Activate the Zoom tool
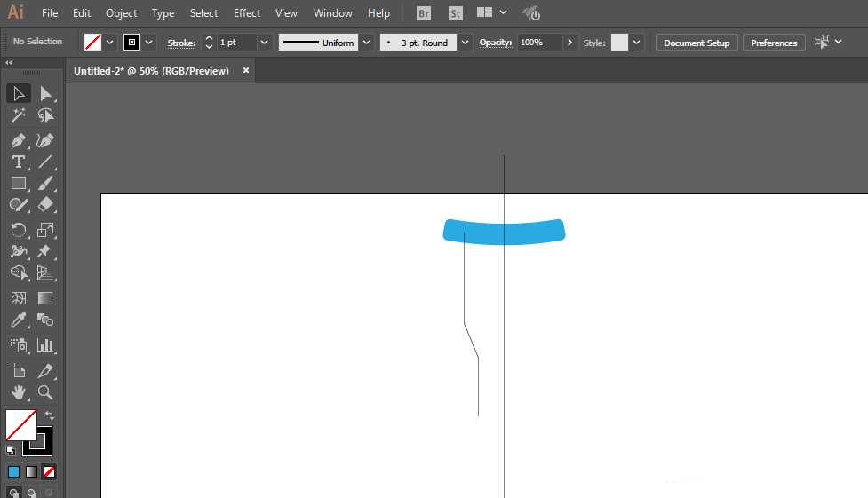Image resolution: width=868 pixels, height=498 pixels. [x=45, y=391]
